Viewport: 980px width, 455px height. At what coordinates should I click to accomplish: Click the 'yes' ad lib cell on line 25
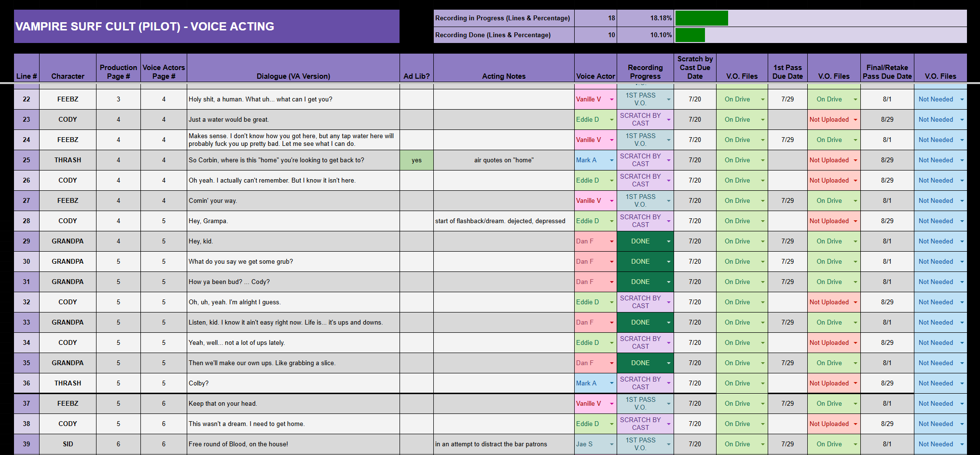[x=416, y=160]
